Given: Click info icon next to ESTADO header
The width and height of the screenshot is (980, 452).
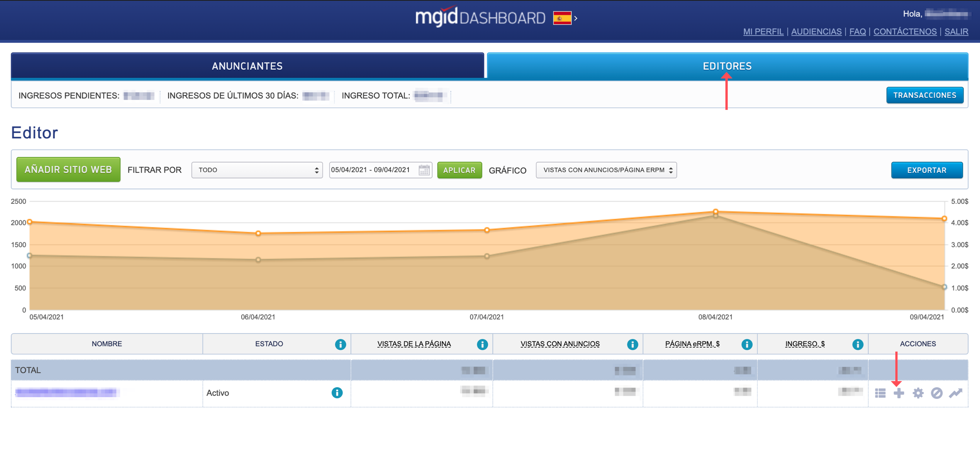Looking at the screenshot, I should (340, 344).
